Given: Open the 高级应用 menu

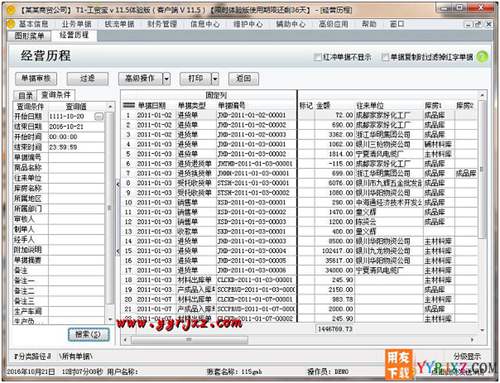Looking at the screenshot, I should tap(333, 24).
